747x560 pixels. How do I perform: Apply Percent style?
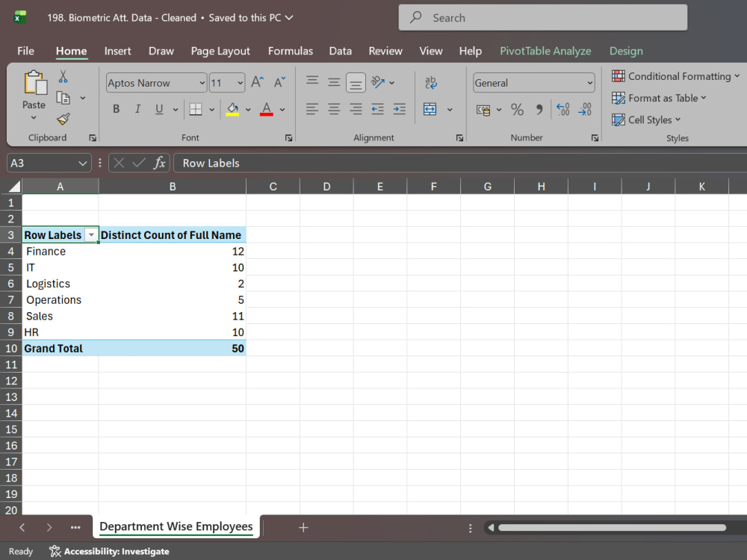pyautogui.click(x=517, y=110)
